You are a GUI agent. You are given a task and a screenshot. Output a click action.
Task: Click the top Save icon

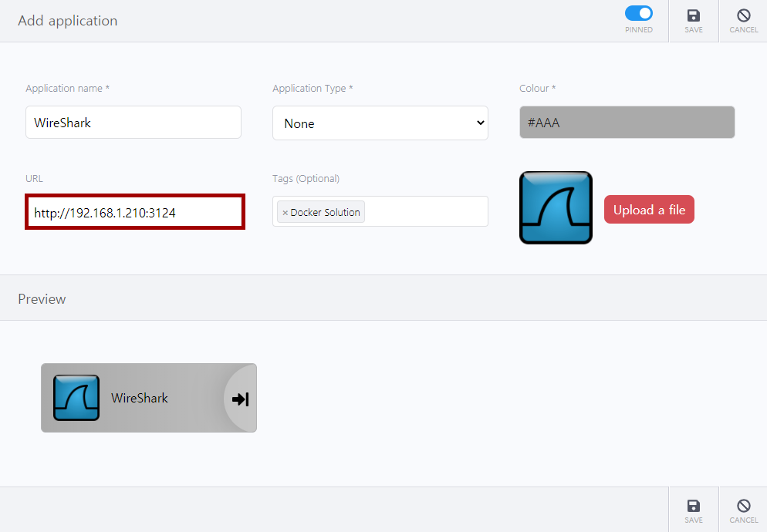coord(693,15)
